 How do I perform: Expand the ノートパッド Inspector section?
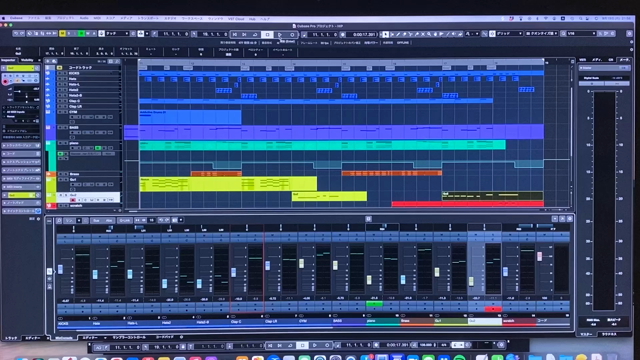(x=21, y=203)
